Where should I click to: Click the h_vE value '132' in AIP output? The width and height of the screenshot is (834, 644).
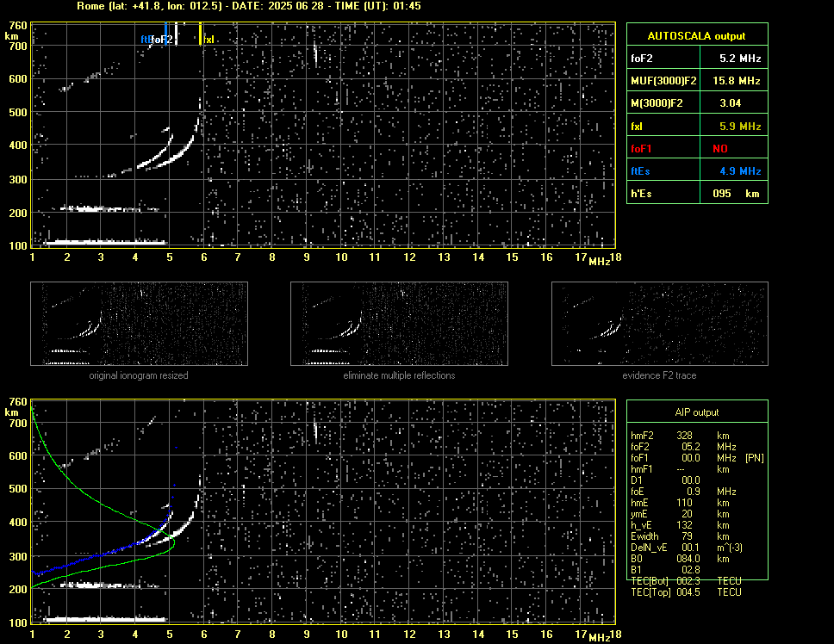coord(684,525)
